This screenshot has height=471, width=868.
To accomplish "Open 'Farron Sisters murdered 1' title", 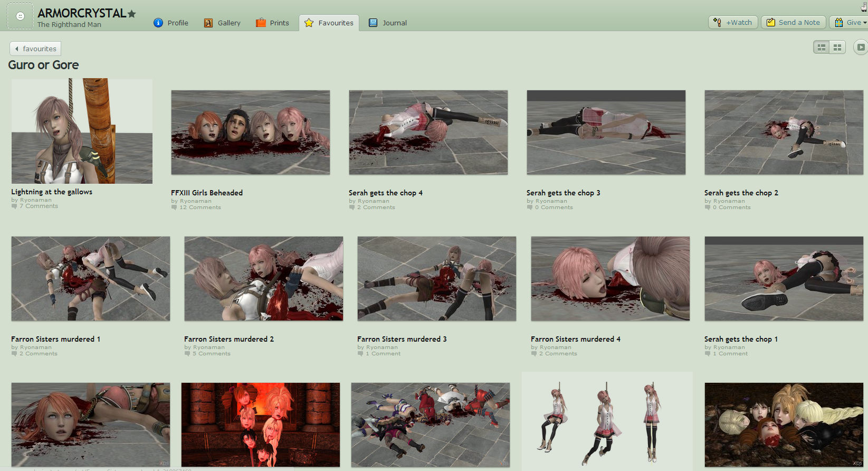I will click(x=56, y=339).
